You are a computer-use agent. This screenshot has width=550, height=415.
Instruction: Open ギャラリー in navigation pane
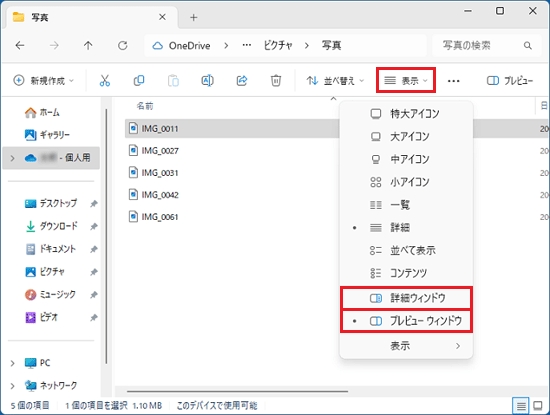coord(47,135)
